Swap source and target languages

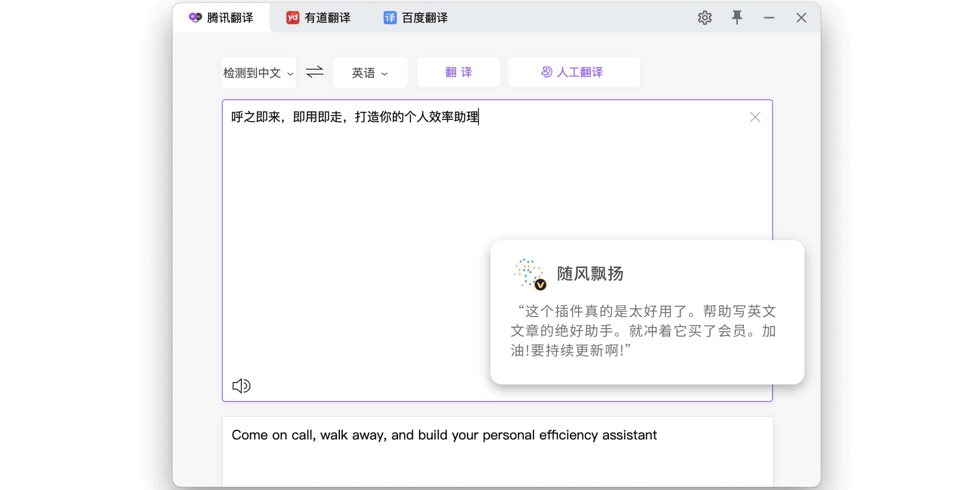pyautogui.click(x=315, y=72)
